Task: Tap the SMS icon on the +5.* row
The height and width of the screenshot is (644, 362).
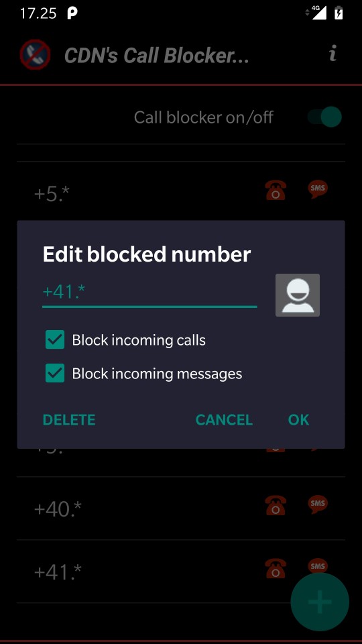Action: point(318,189)
